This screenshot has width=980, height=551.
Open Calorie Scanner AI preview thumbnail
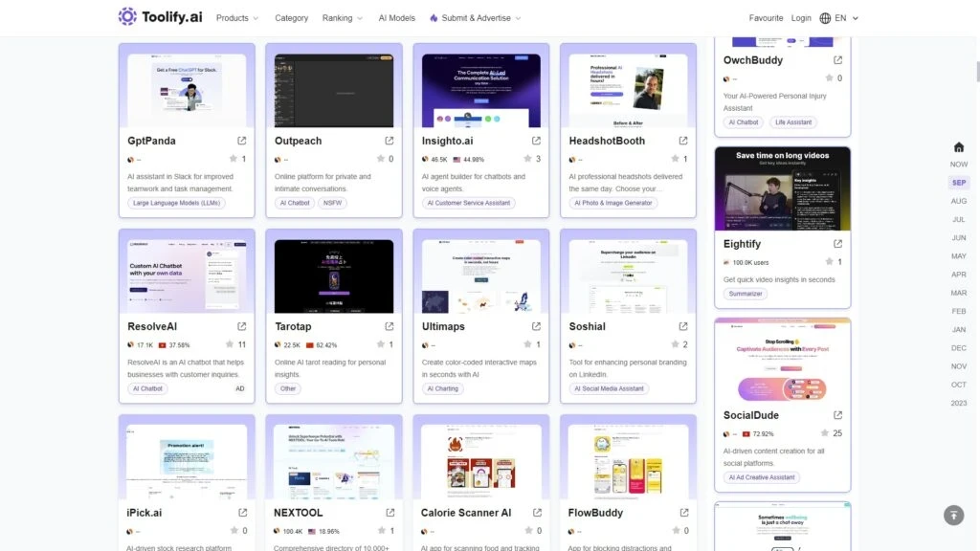pyautogui.click(x=481, y=462)
